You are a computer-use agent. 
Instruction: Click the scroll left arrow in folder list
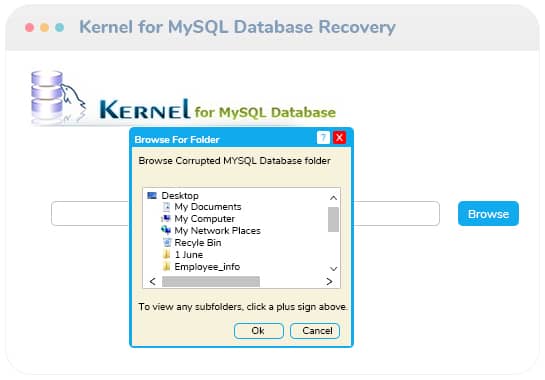click(x=153, y=281)
